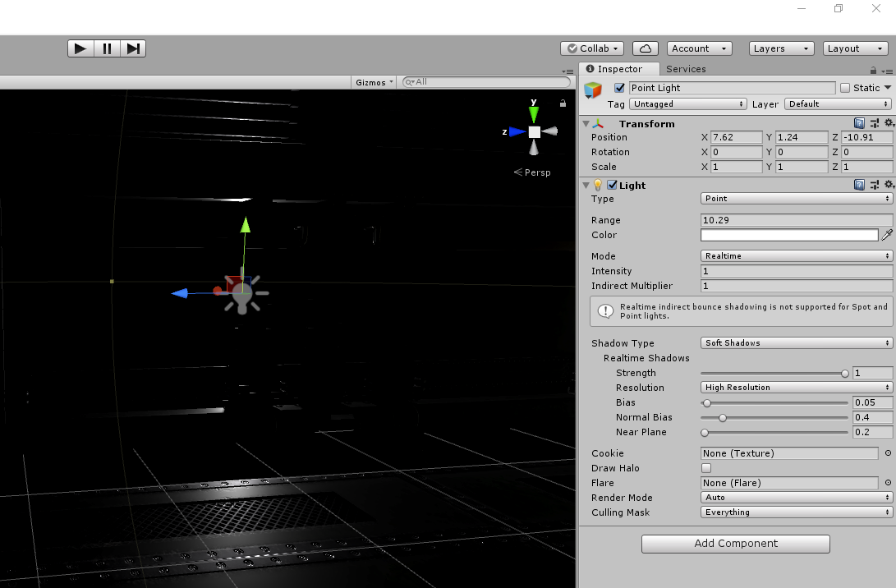
Task: Adjust the shadow Bias slider
Action: coord(774,403)
